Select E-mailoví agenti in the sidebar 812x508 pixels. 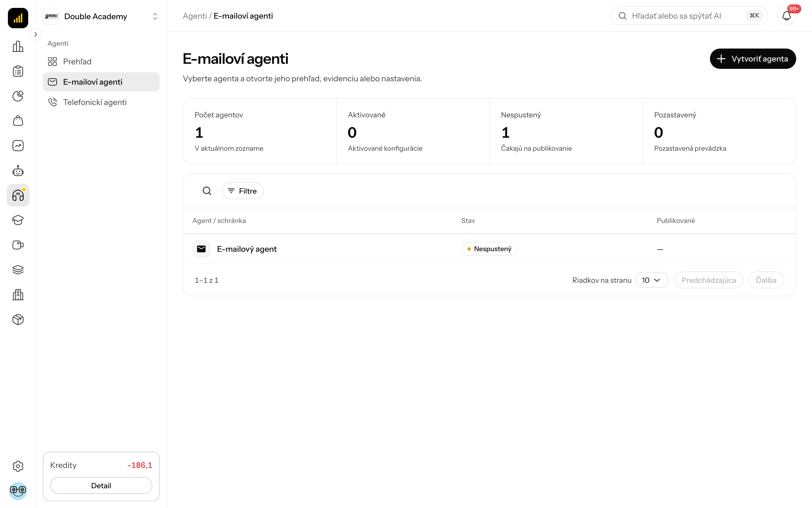[x=101, y=82]
